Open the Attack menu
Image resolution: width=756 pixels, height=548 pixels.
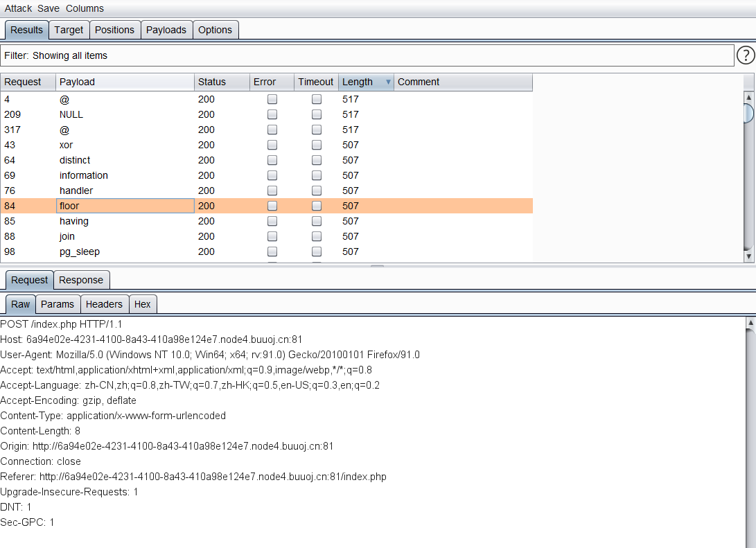pyautogui.click(x=18, y=8)
